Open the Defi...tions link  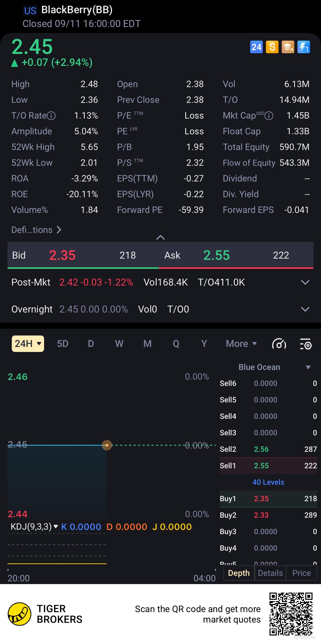click(x=36, y=230)
